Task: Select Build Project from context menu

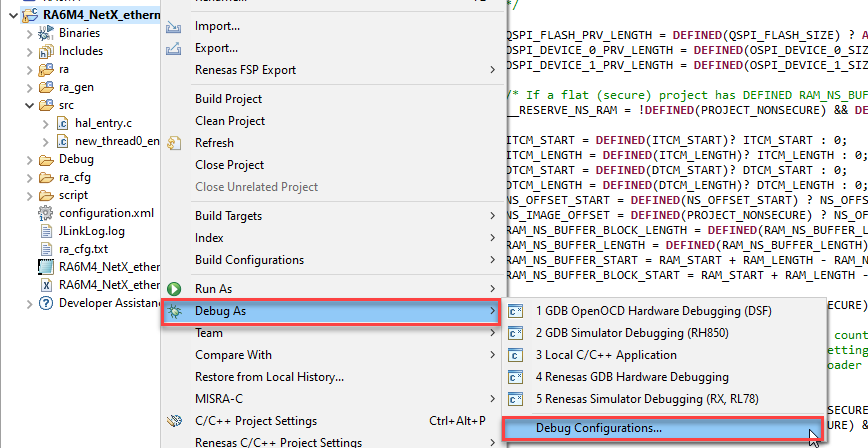Action: (x=228, y=99)
